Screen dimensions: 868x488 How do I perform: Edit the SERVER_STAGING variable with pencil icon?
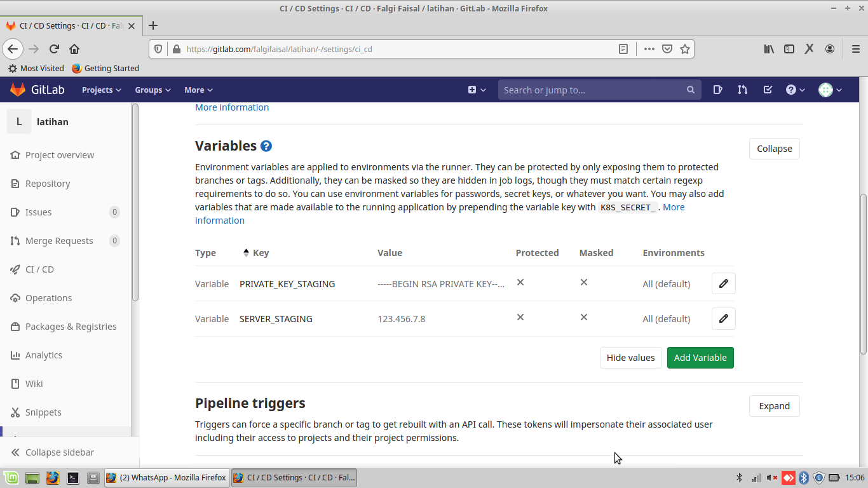click(x=723, y=318)
